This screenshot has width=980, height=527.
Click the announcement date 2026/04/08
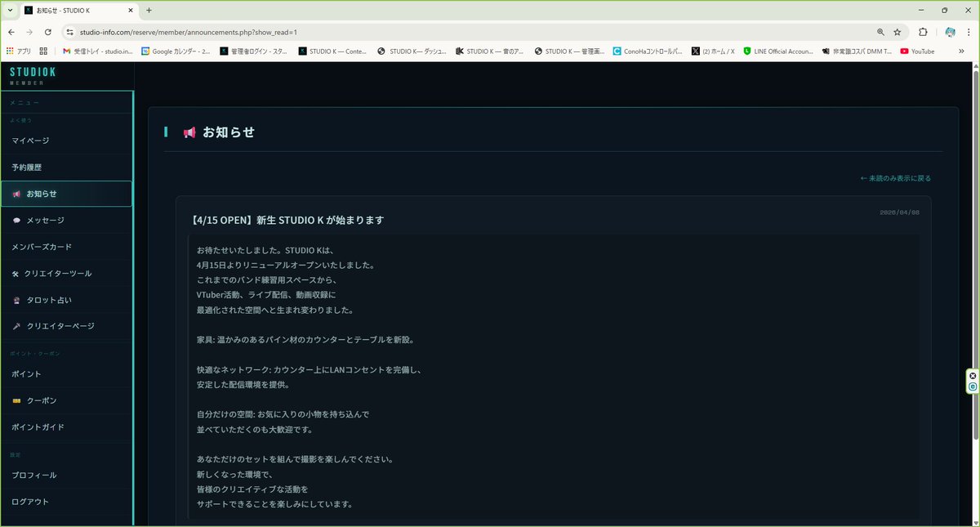900,212
